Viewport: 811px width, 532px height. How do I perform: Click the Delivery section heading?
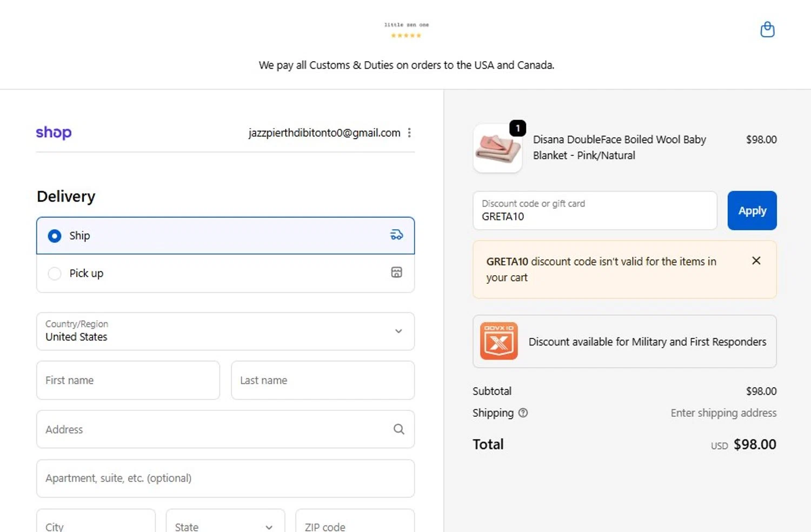(x=66, y=196)
